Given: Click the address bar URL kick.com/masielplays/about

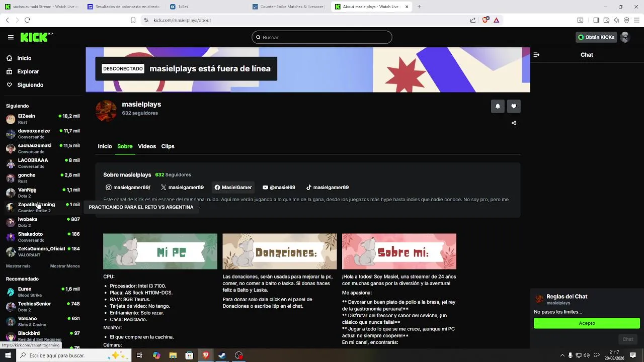Looking at the screenshot, I should click(x=182, y=20).
